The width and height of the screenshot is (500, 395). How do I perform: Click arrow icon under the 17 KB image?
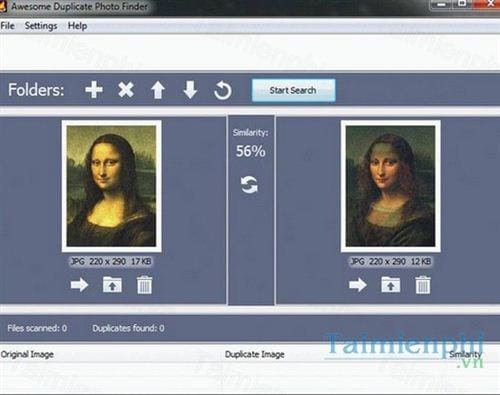79,285
